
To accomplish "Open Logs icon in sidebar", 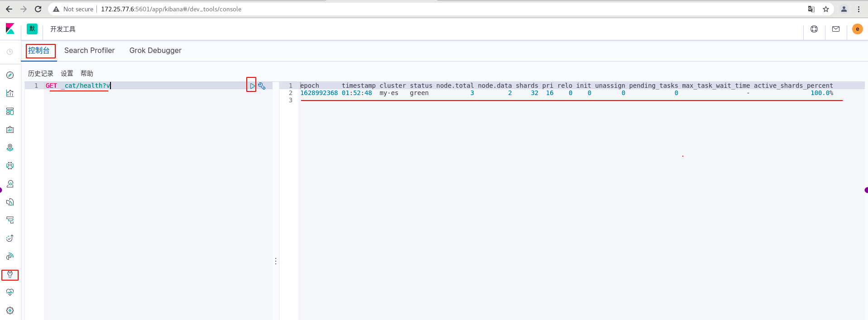I will pyautogui.click(x=10, y=202).
